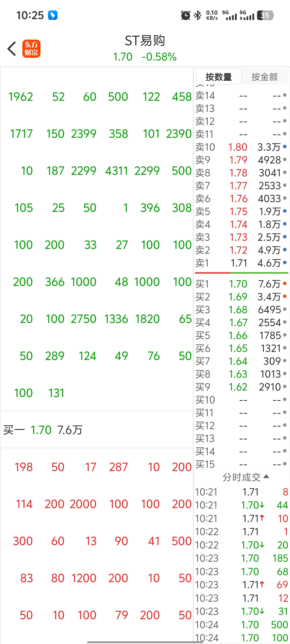Tap the battery indicator showing 35
Image resolution: width=290 pixels, height=644 pixels.
point(265,15)
